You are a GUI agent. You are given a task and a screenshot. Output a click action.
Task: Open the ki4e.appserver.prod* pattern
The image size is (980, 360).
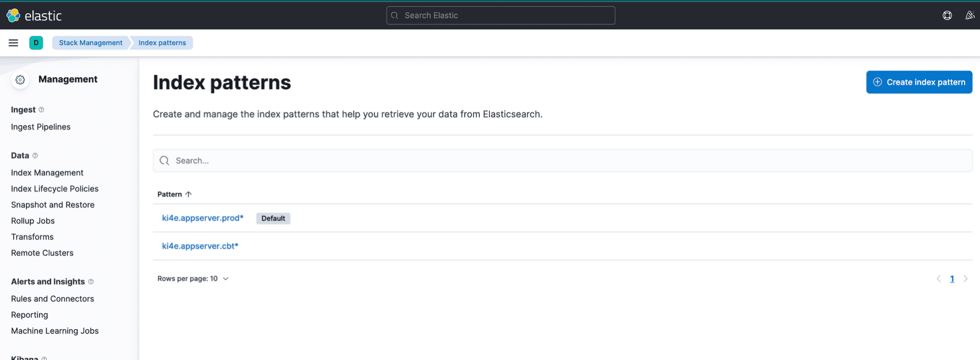tap(202, 218)
